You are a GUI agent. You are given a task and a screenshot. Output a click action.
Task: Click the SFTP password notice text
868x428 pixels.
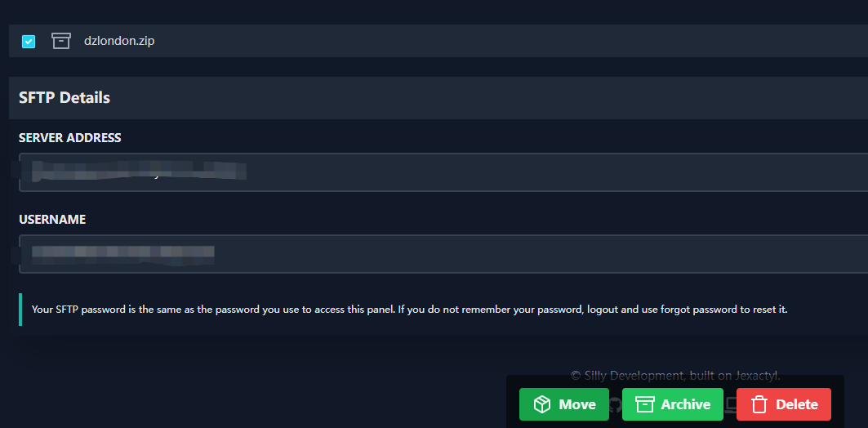coord(410,310)
